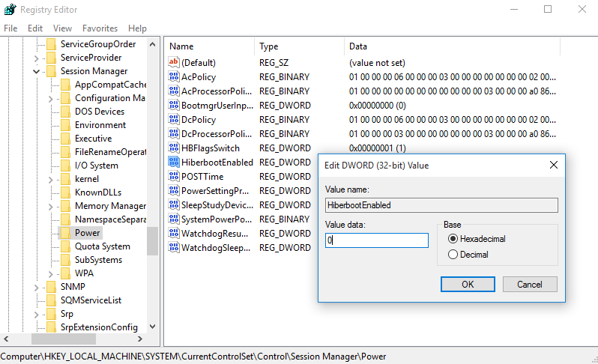This screenshot has width=598, height=364.
Task: Click the POSTTime DWORD icon
Action: [174, 176]
